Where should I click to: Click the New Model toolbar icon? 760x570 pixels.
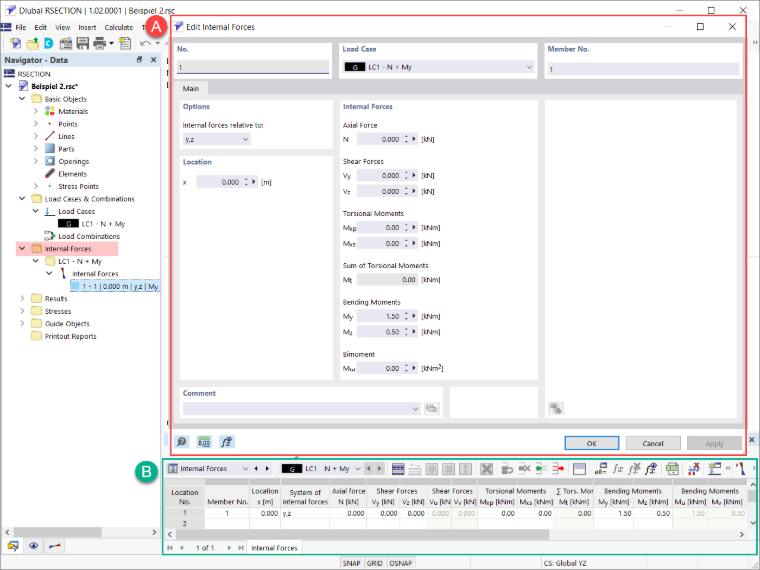16,43
